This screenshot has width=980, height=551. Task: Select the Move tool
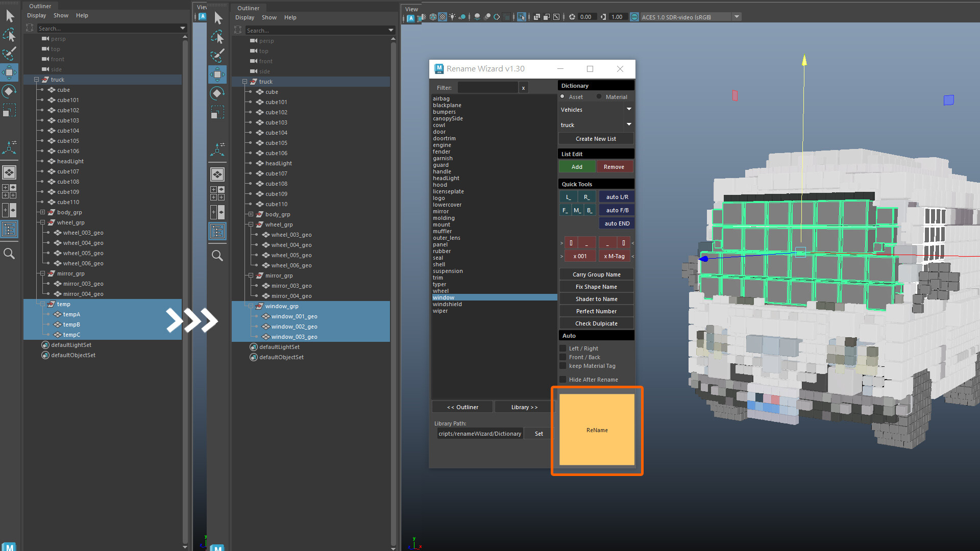point(9,72)
